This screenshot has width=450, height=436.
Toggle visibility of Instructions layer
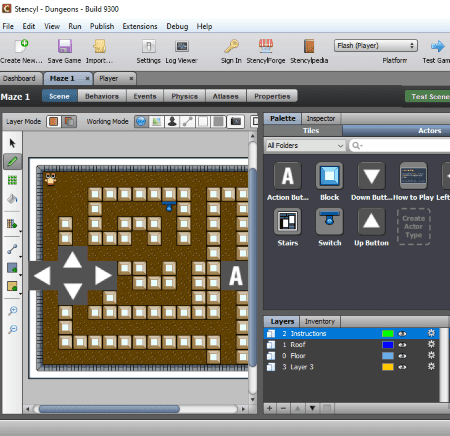402,334
